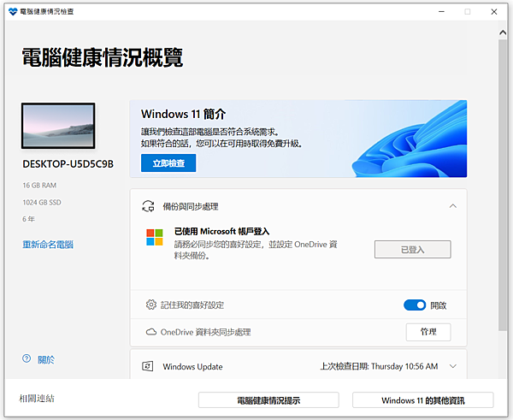Open the 關於 link

pyautogui.click(x=46, y=360)
